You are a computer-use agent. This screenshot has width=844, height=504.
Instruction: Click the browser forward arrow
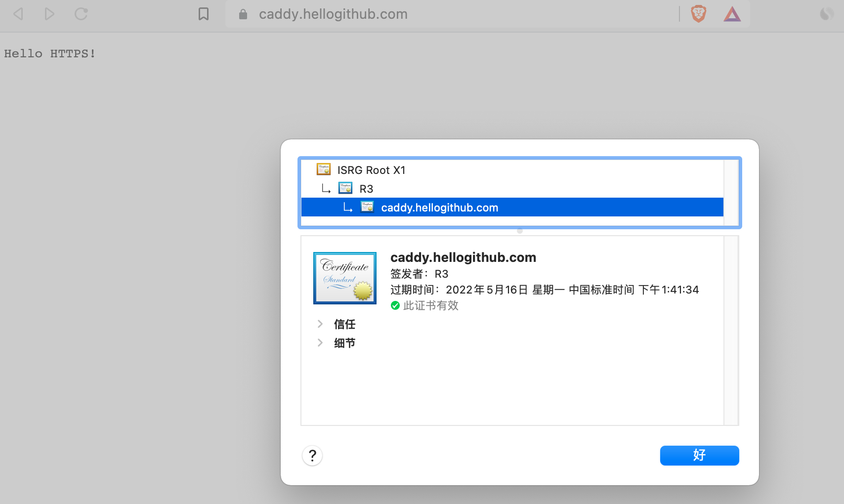[x=49, y=14]
